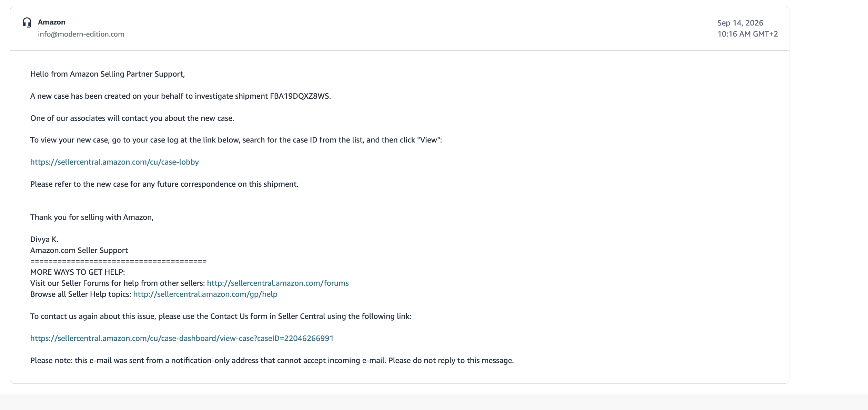
Task: Click the timestamp 10:16 AM GMT+2
Action: click(x=747, y=34)
